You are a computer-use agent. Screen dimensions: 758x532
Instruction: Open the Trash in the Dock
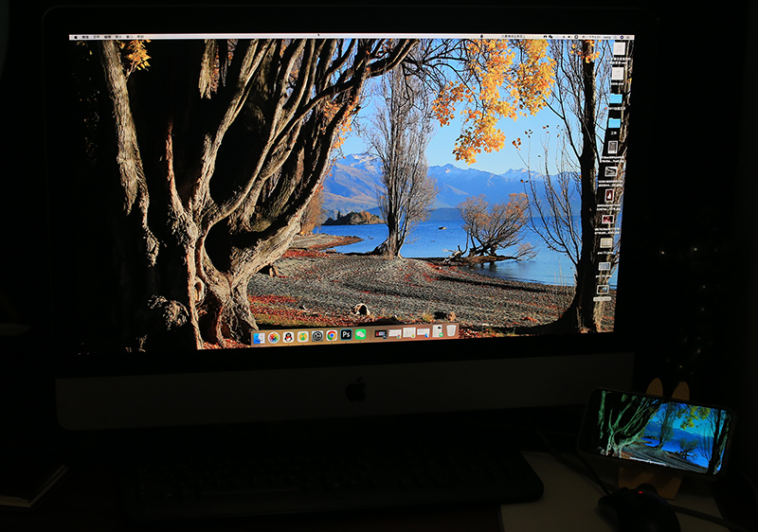(x=451, y=330)
